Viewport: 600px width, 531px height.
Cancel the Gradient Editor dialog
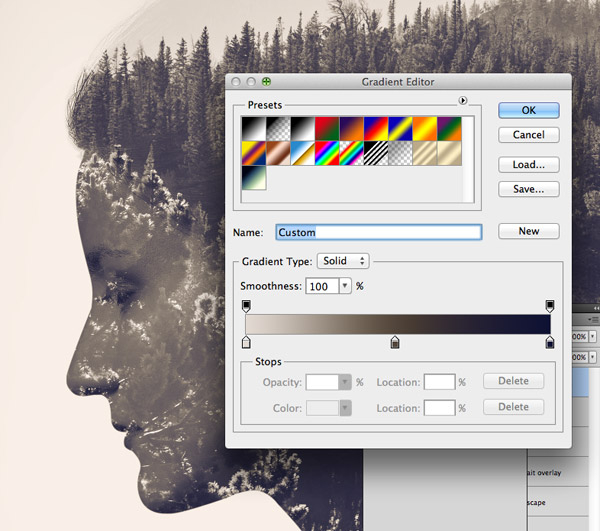pos(528,135)
